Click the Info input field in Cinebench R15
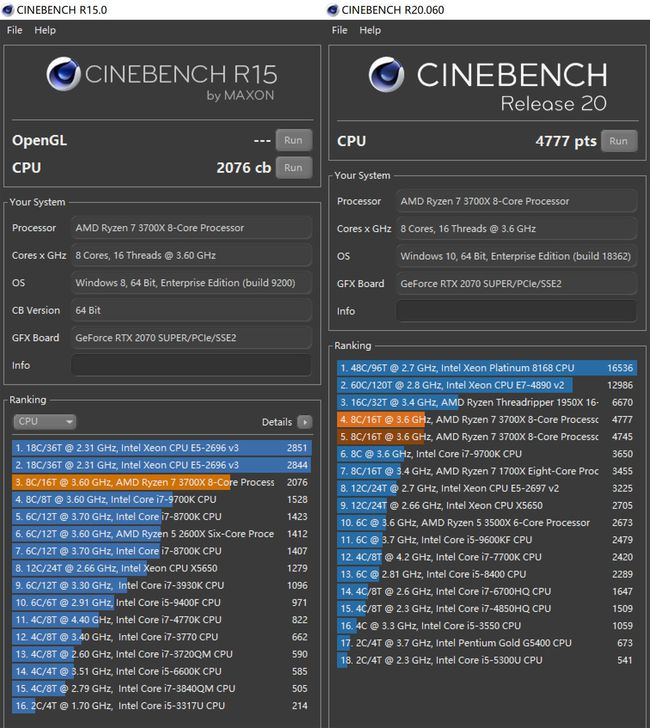The height and width of the screenshot is (728, 650). click(x=191, y=365)
